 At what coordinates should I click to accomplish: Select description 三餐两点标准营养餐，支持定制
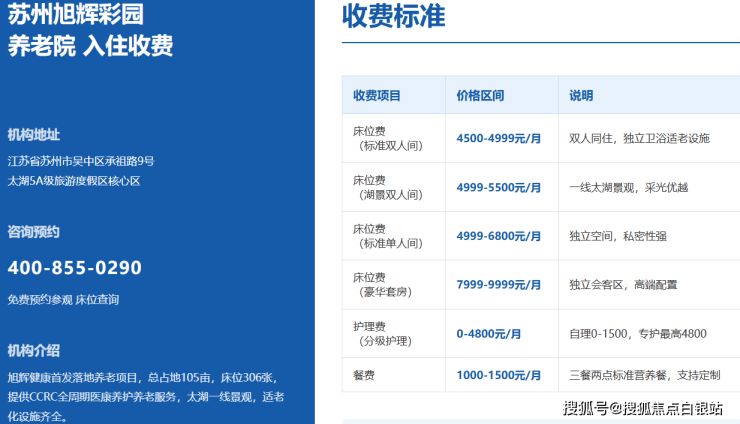[645, 375]
